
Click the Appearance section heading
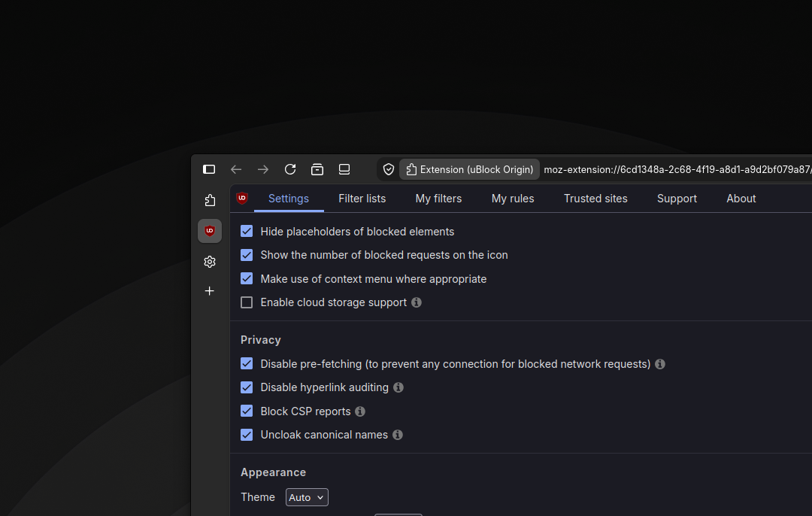pos(273,472)
